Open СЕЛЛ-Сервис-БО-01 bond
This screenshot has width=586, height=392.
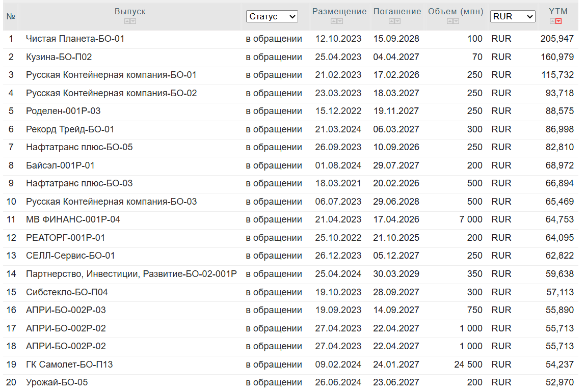coord(70,256)
